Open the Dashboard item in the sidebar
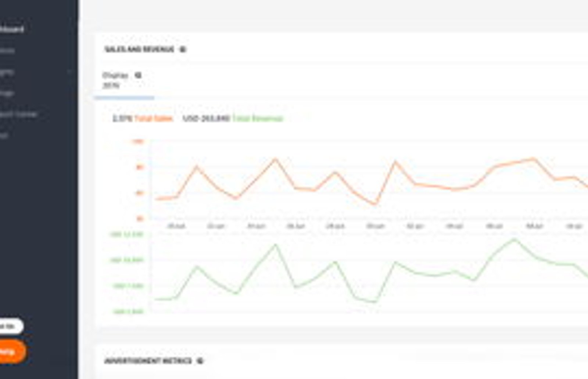This screenshot has height=379, width=588. (12, 29)
